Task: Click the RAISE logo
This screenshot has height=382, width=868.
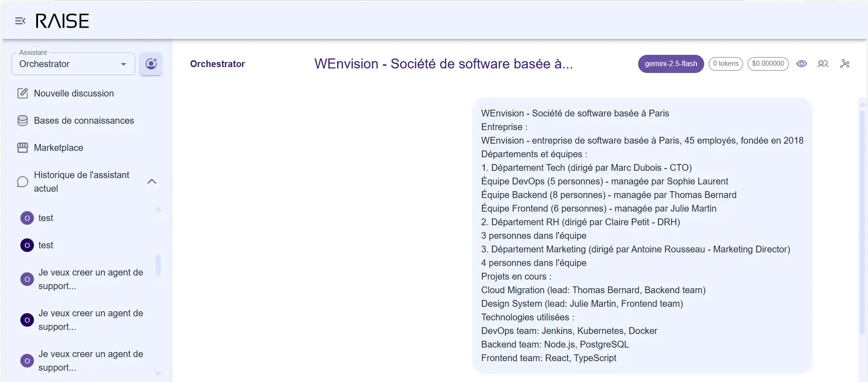Action: (62, 21)
